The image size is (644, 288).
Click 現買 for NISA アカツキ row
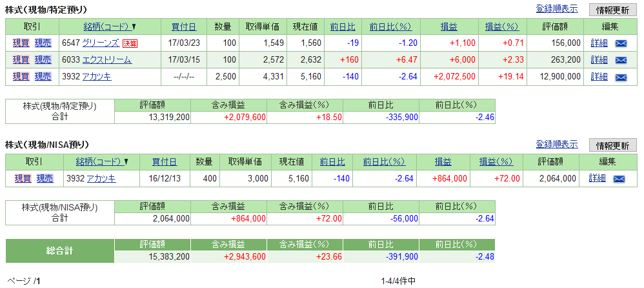coord(23,178)
